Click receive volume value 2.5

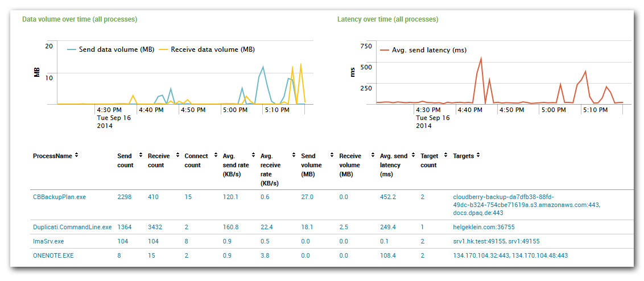[344, 227]
